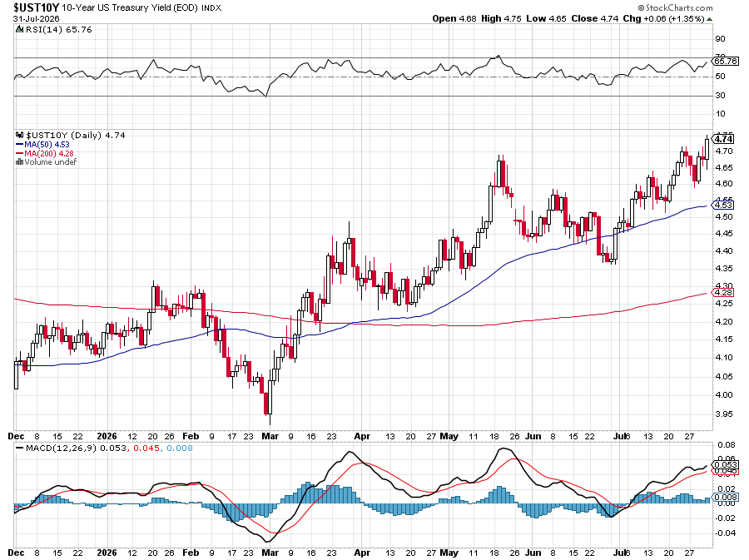Click the 4.28 MA(200) tag on right axis
749x560 pixels.
pyautogui.click(x=724, y=292)
